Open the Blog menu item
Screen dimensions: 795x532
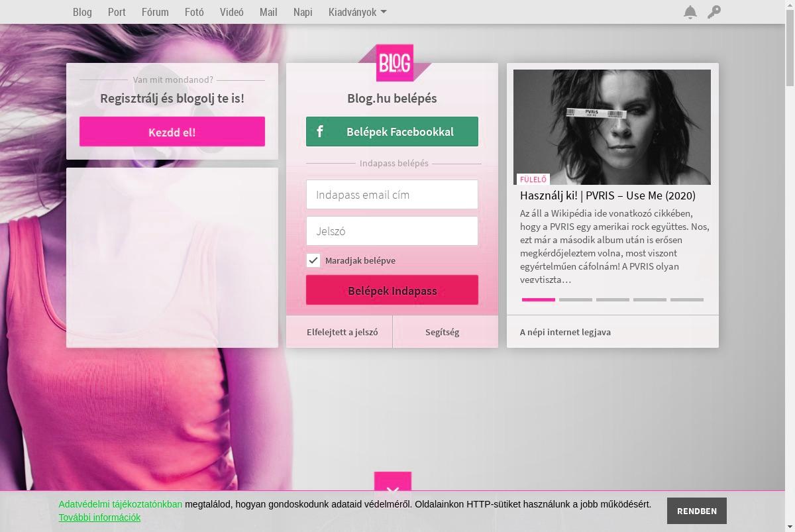[x=82, y=12]
